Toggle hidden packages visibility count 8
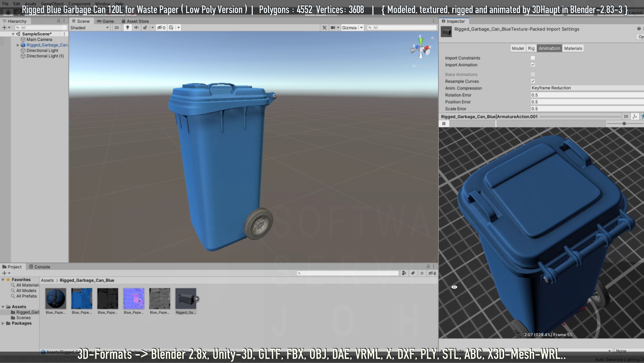Image resolution: width=644 pixels, height=363 pixels. click(x=432, y=273)
